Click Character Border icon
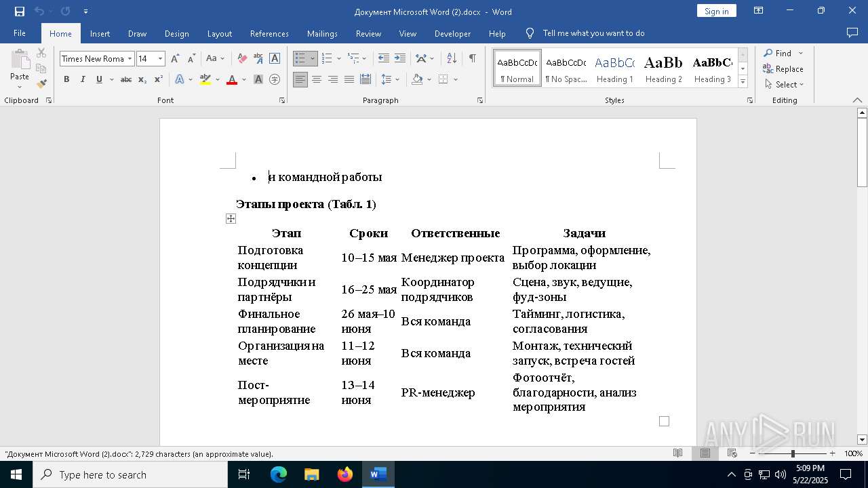 pyautogui.click(x=275, y=59)
